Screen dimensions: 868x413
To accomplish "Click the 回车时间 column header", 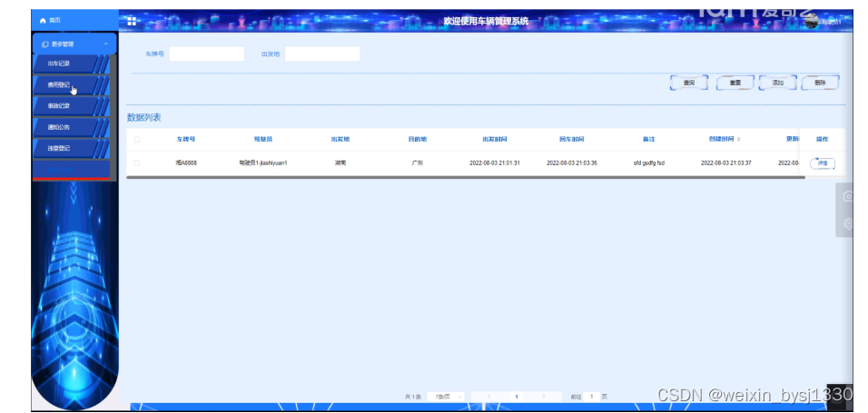I will pyautogui.click(x=571, y=140).
